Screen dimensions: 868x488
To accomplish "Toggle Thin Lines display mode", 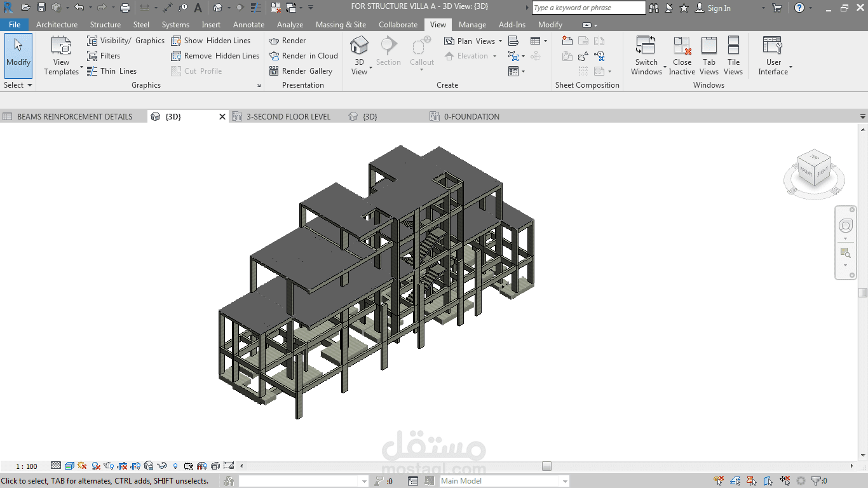I will pos(112,71).
